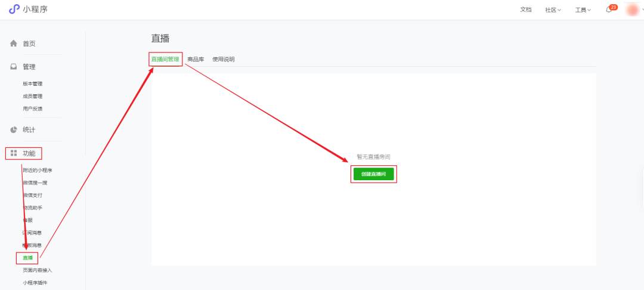Open 订阅消息 in the sidebar

32,233
